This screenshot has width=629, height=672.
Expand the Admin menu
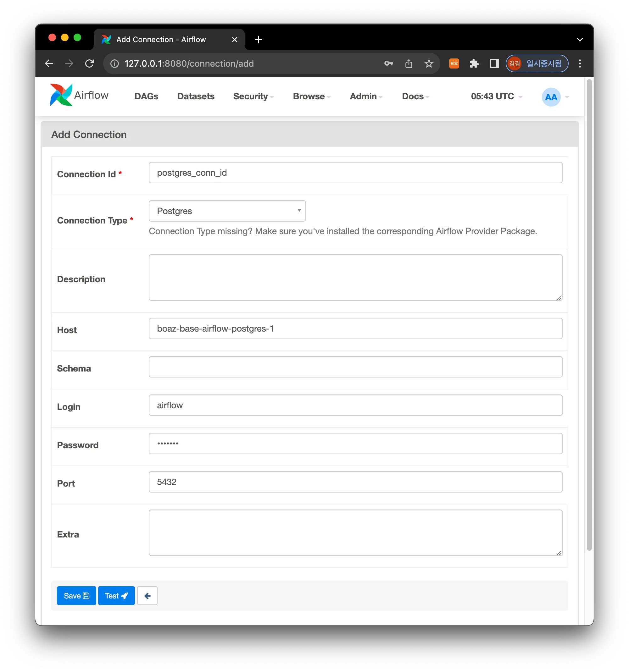[x=365, y=97]
